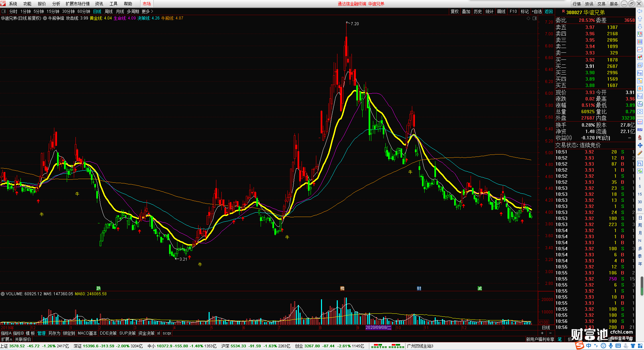The height and width of the screenshot is (350, 644).
Task: Open the line chart icon in right sidebar
Action: [640, 50]
